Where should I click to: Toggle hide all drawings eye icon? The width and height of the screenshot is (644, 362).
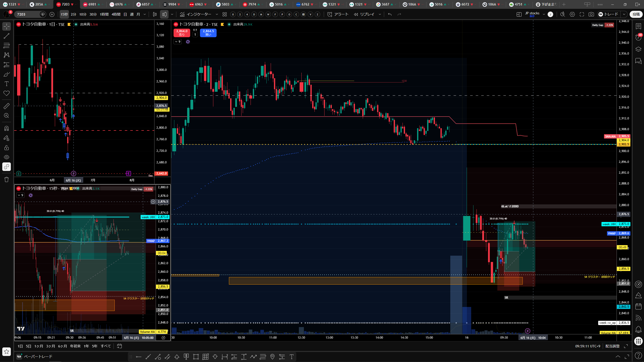(7, 157)
